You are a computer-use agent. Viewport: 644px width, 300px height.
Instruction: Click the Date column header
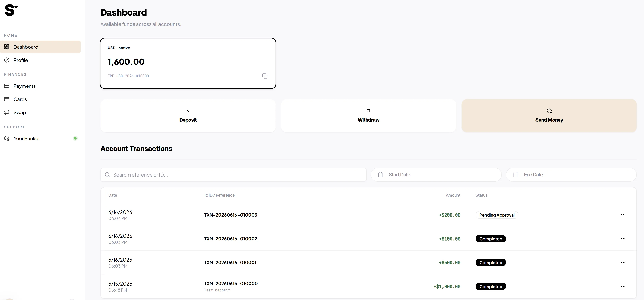112,195
